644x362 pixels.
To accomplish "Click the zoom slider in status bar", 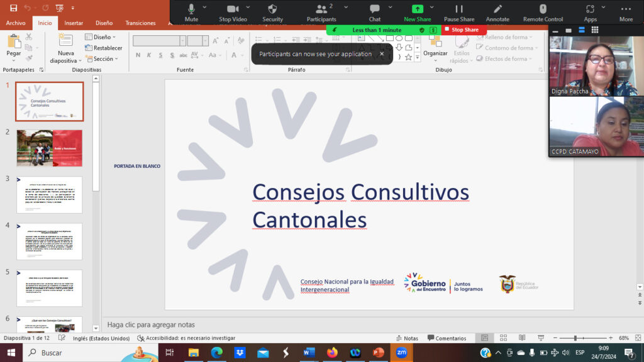I will point(583,337).
